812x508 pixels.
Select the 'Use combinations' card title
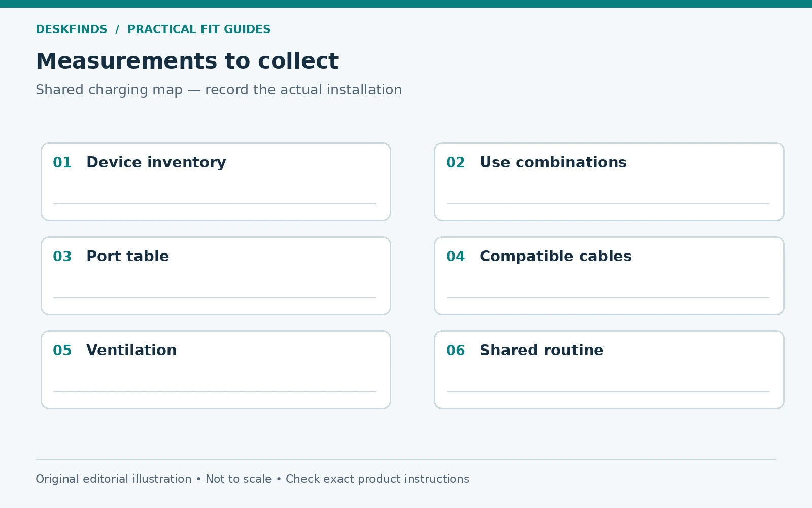(x=553, y=162)
